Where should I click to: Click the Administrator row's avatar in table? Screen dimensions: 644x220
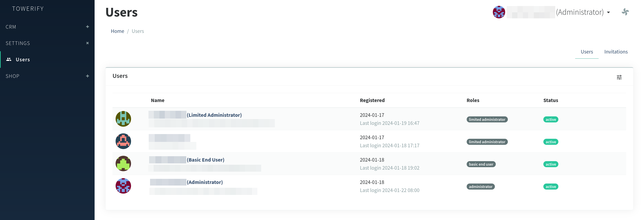tap(123, 186)
